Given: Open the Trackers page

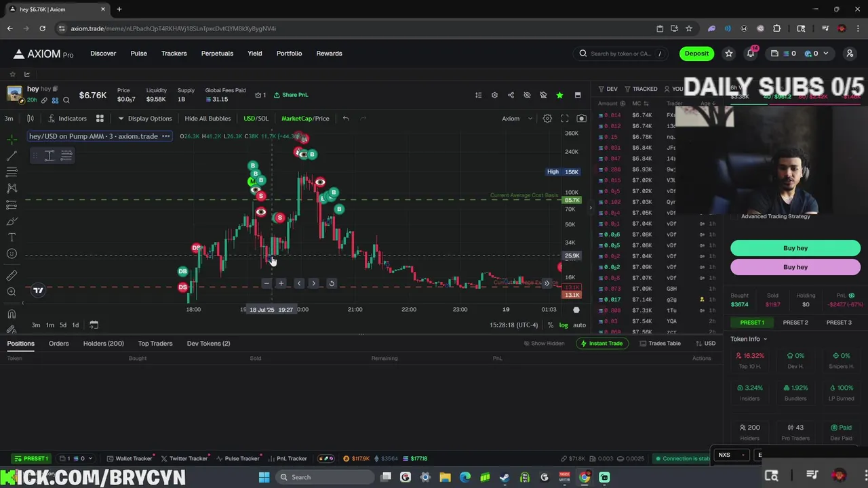Looking at the screenshot, I should click(174, 54).
